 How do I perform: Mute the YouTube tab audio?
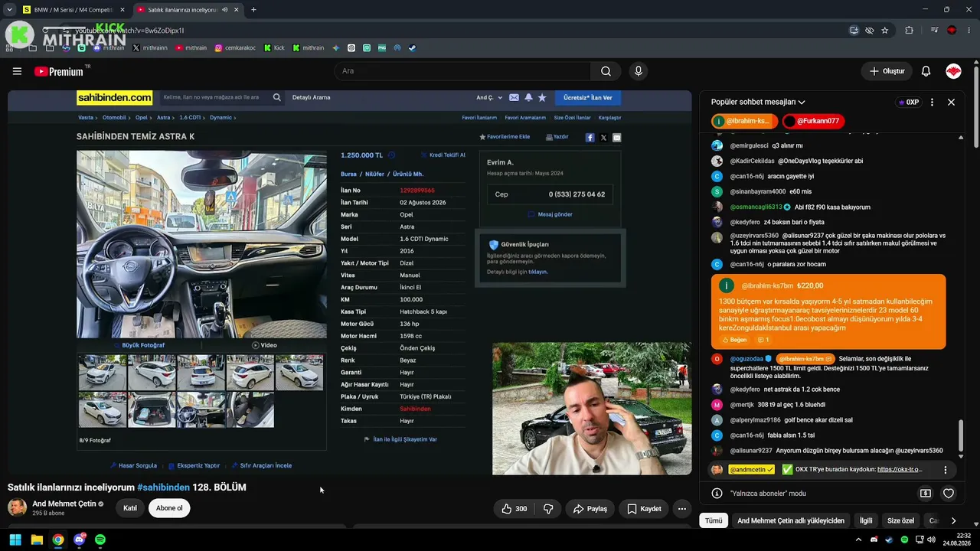225,10
